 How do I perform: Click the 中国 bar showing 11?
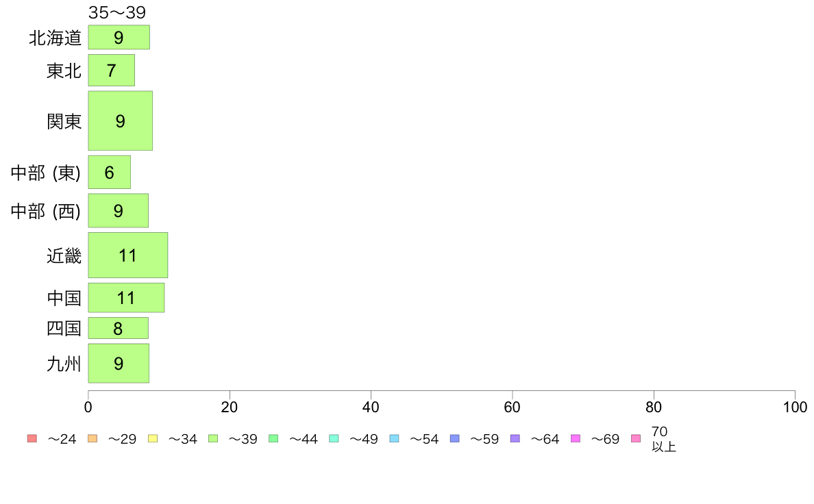click(126, 298)
